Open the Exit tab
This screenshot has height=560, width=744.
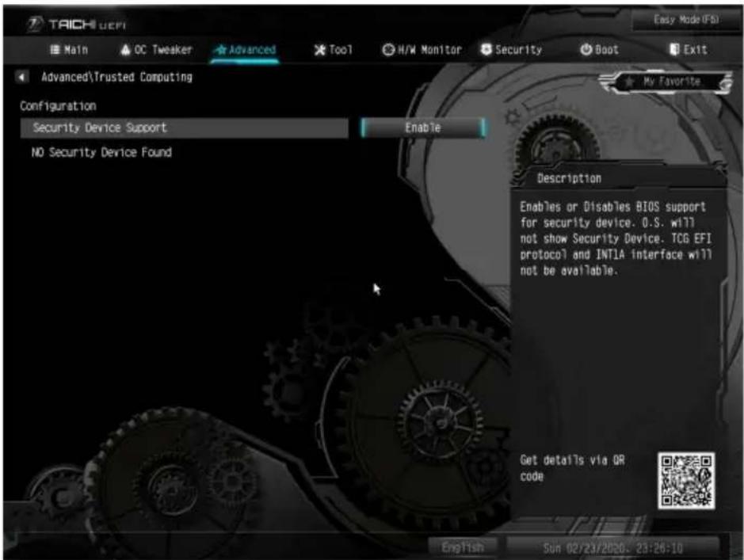688,50
